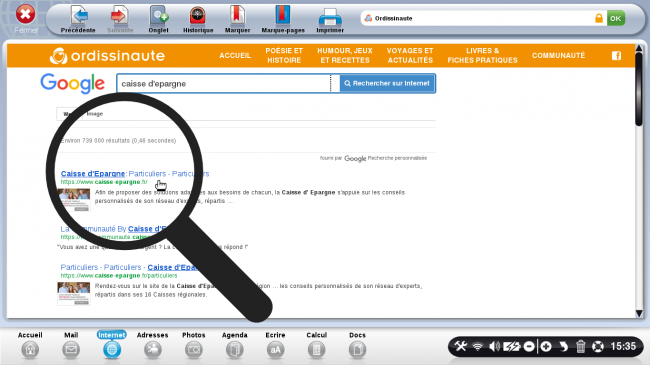Zoom out with the minus tray icon
Screen dimensions: 650x365
[529, 346]
